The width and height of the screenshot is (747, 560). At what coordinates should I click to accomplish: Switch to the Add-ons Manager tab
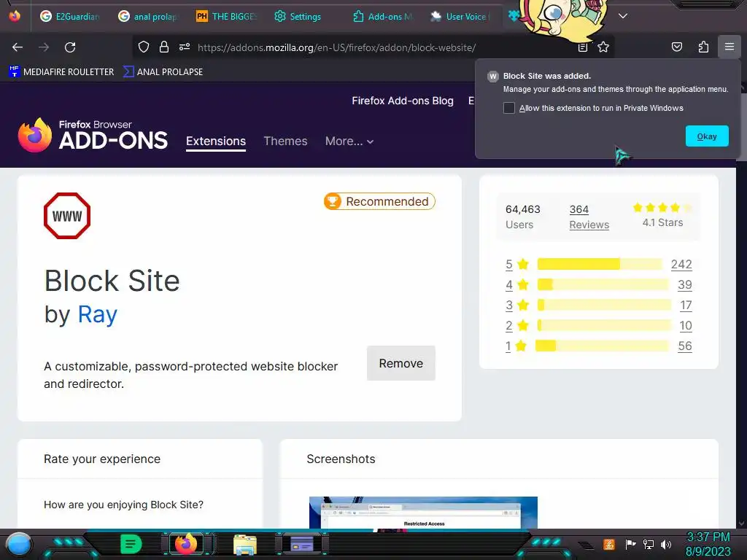pyautogui.click(x=384, y=16)
